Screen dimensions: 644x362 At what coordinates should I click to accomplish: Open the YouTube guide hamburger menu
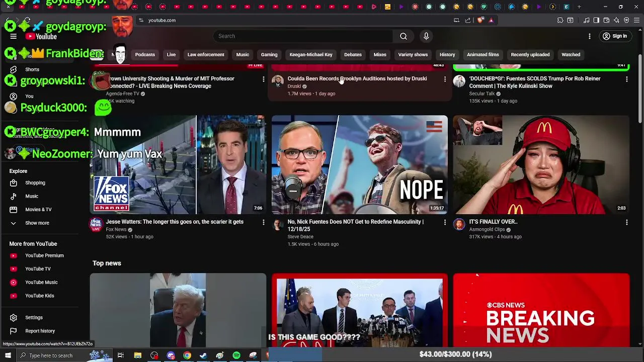point(14,36)
